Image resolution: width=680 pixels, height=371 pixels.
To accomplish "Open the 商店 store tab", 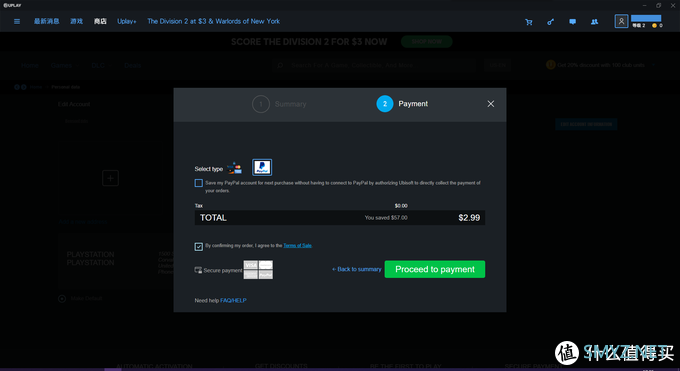I will (x=100, y=21).
